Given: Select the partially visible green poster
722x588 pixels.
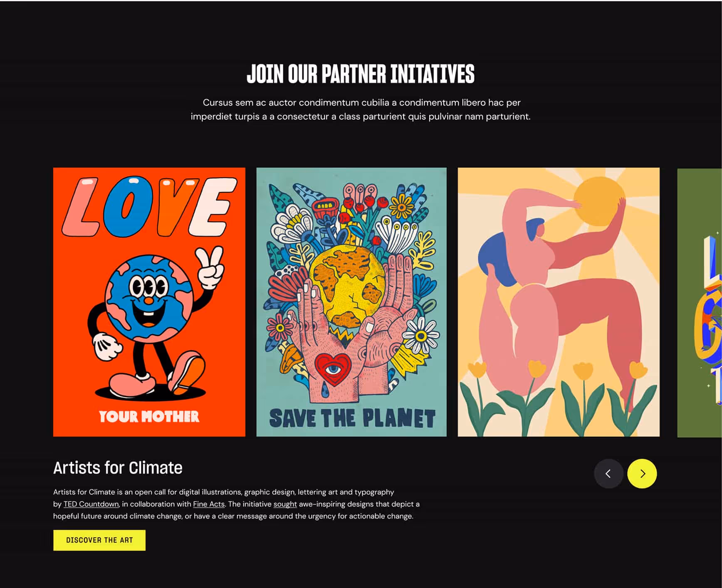Looking at the screenshot, I should 700,303.
